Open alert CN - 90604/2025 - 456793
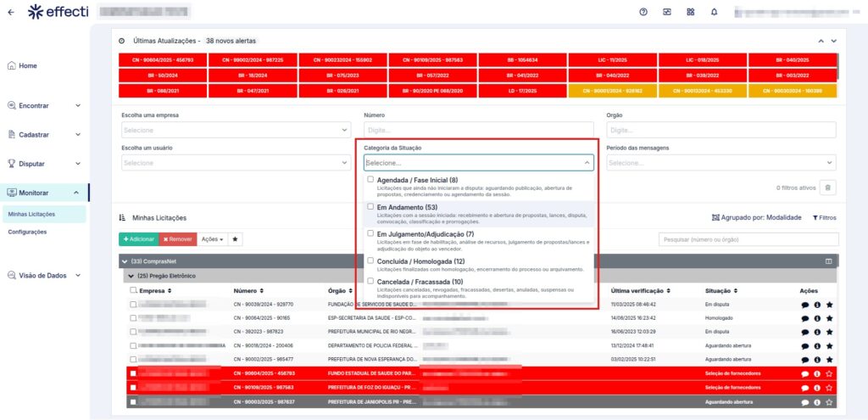868x420 pixels. [163, 60]
